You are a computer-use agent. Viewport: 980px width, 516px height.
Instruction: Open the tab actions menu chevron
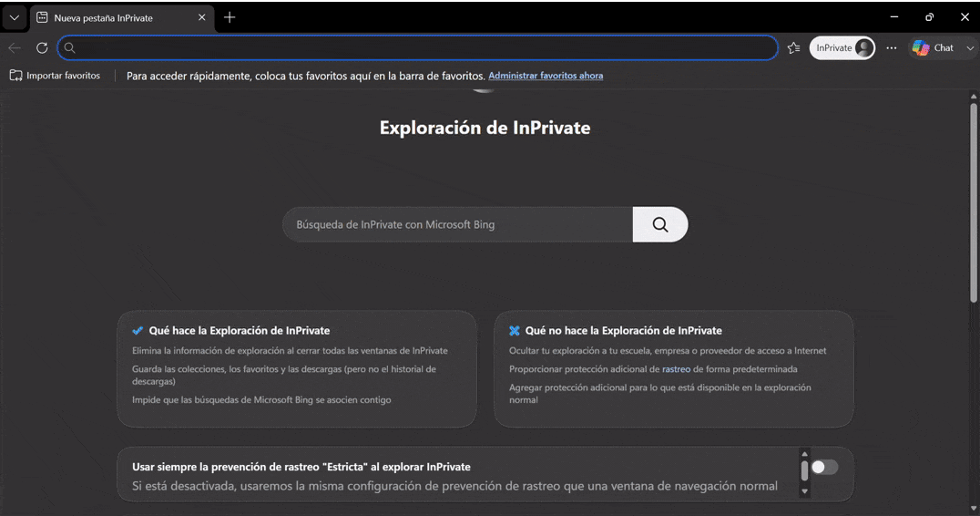15,17
